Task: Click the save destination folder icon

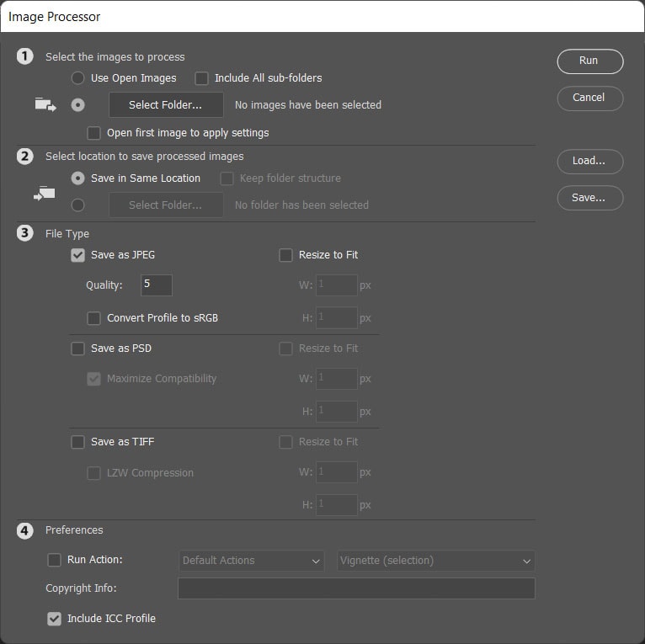Action: 45,193
